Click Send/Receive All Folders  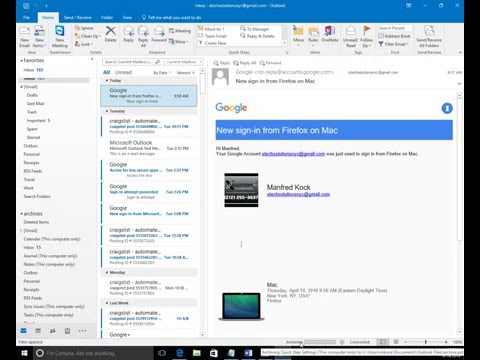[x=429, y=37]
